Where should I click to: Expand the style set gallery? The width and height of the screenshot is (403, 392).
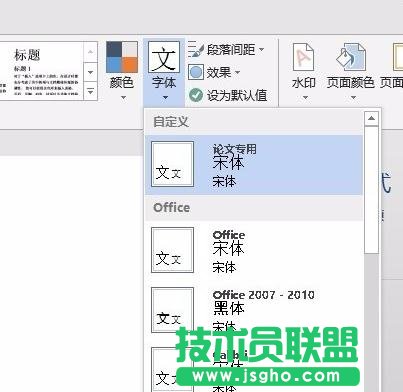(x=90, y=91)
